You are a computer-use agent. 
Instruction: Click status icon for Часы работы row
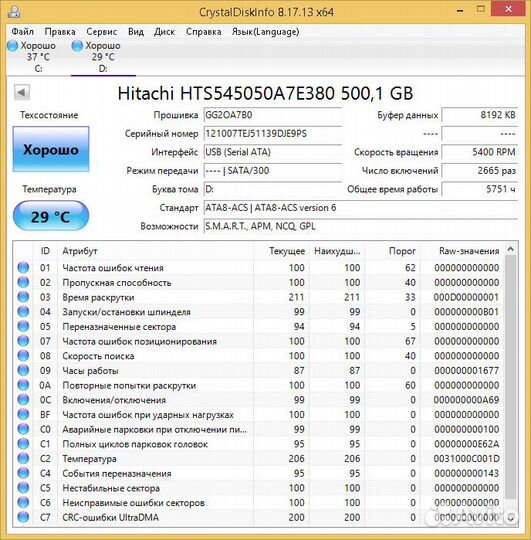23,371
